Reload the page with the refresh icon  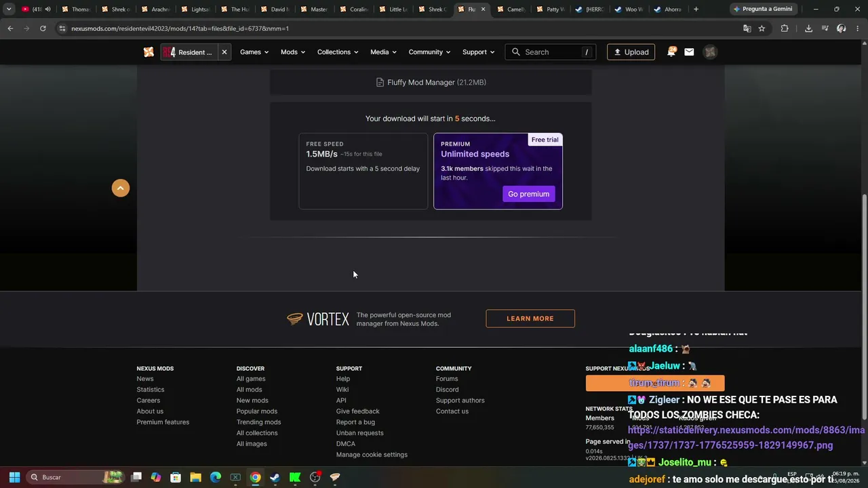tap(43, 28)
